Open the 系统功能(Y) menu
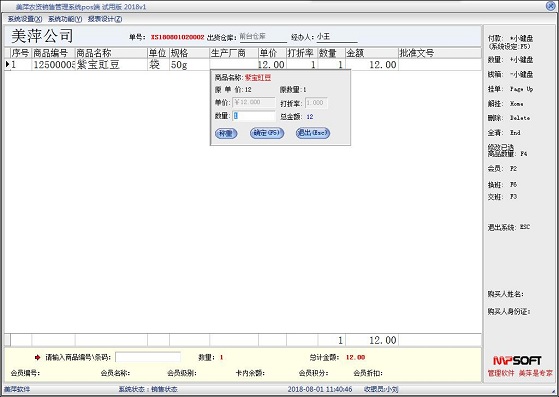 coord(65,19)
